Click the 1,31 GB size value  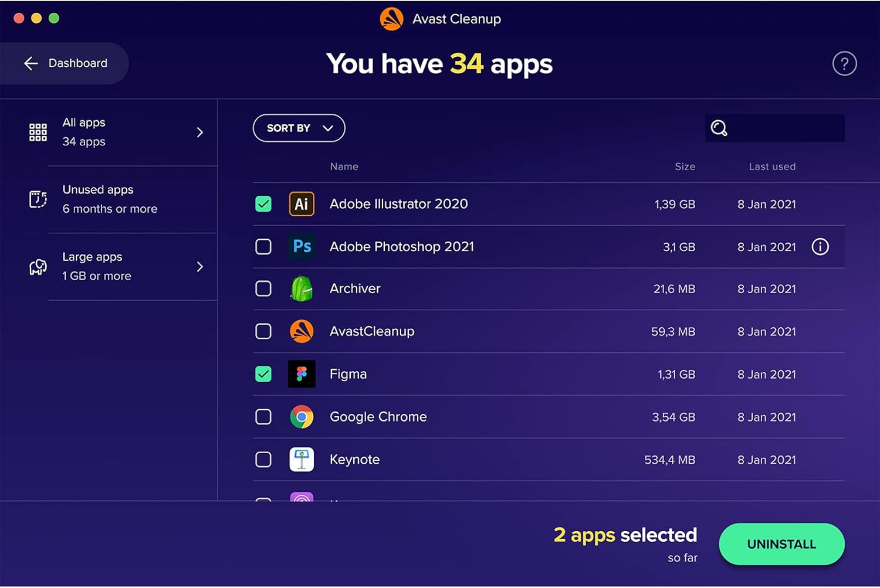tap(676, 375)
